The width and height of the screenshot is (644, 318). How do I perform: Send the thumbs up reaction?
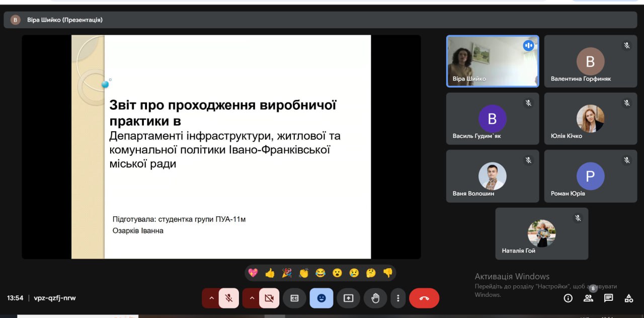point(270,273)
